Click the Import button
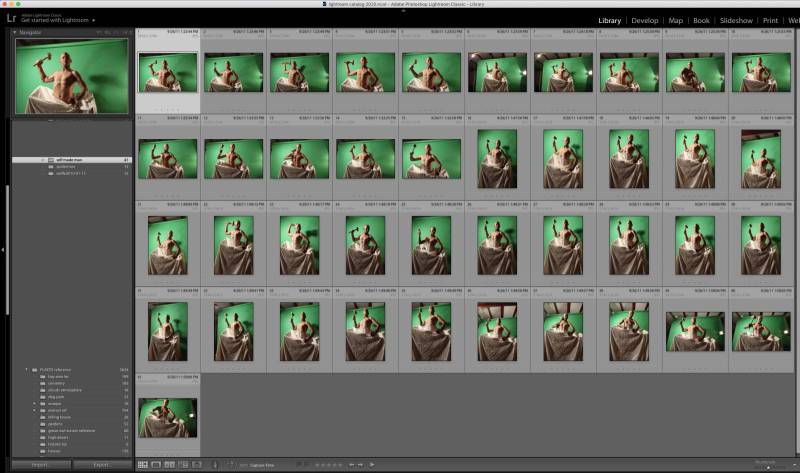Viewport: 800px width, 473px height. click(x=39, y=465)
